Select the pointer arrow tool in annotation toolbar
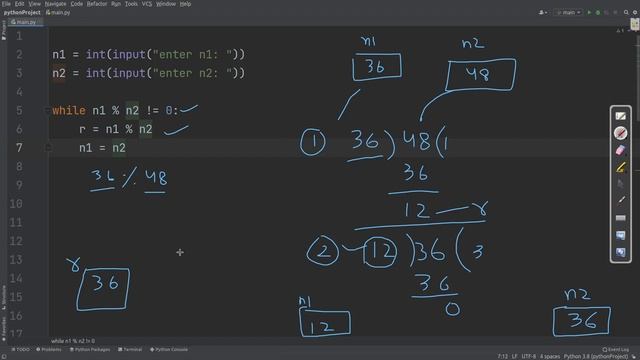Image resolution: width=640 pixels, height=360 pixels. (x=620, y=184)
